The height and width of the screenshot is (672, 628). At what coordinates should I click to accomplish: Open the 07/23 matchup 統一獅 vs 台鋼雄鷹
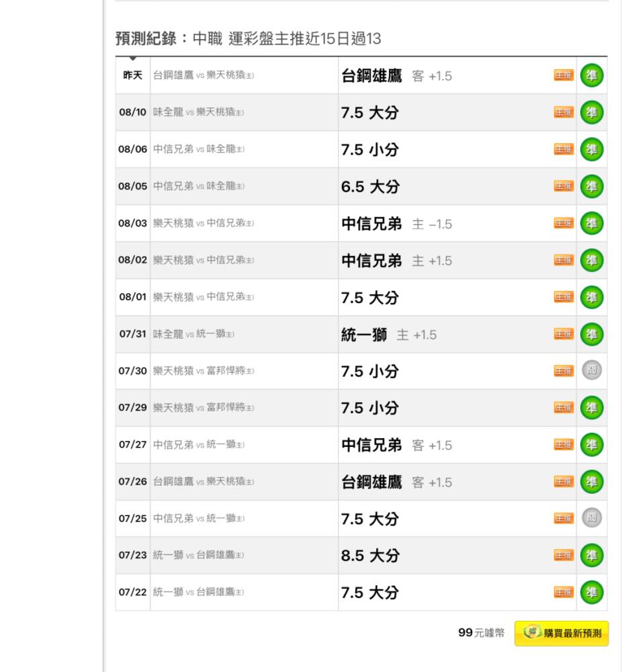[x=198, y=555]
